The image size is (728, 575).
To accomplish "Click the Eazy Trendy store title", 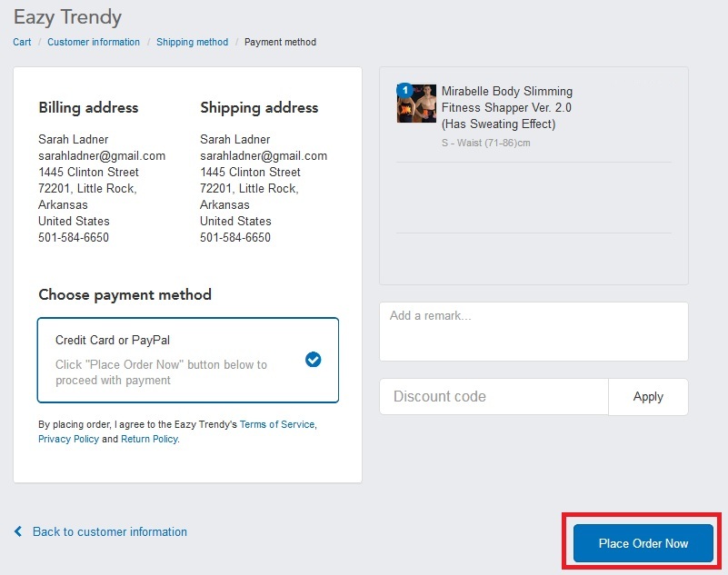I will (x=68, y=17).
